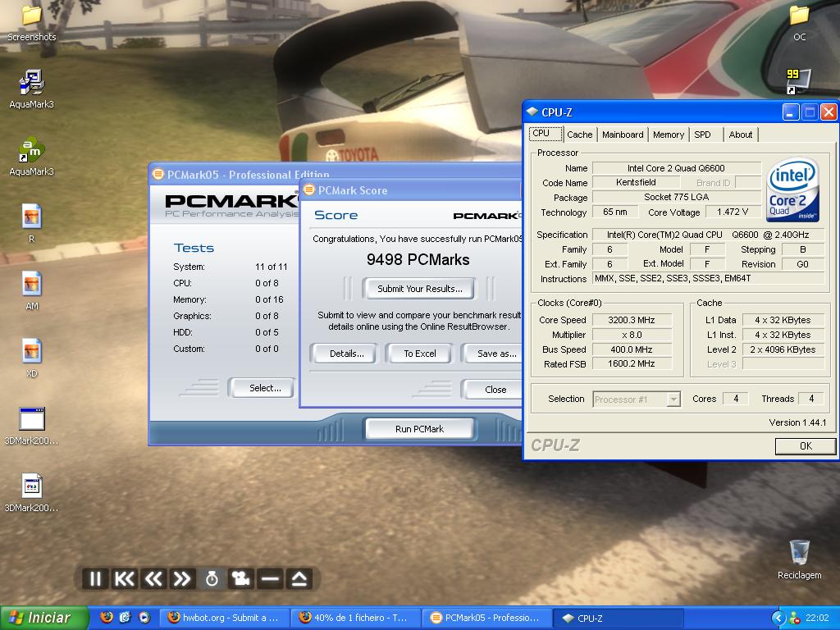Click the Level 2 cache value 2 x 4096 KBytes

783,349
